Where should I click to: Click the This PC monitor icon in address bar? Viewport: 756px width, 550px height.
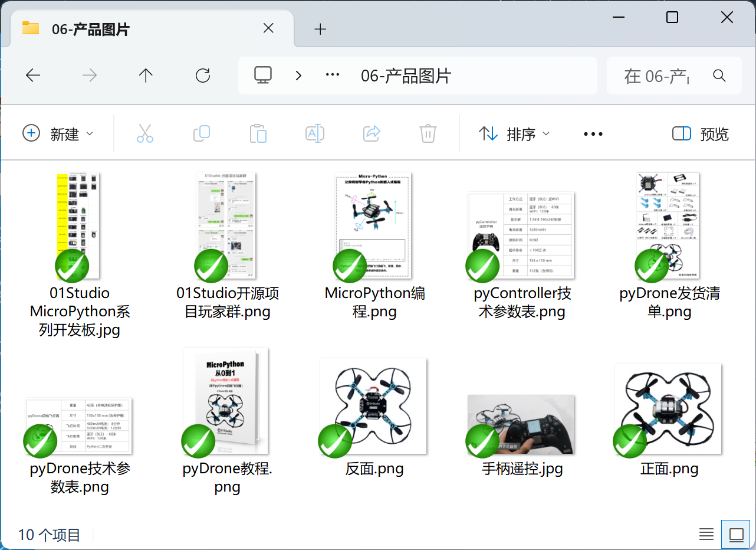263,75
